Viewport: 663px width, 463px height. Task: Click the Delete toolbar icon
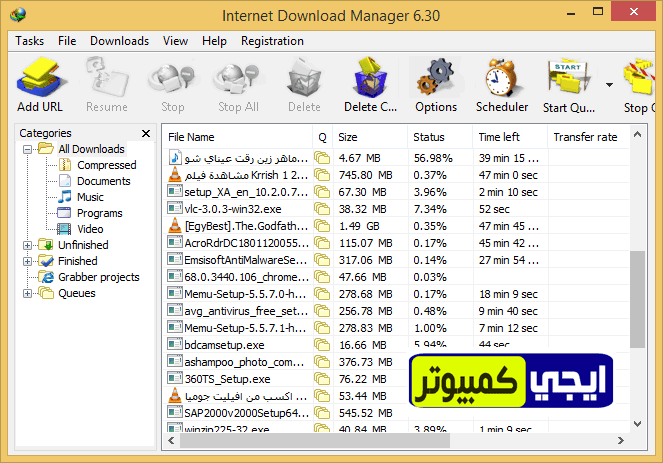pos(304,78)
